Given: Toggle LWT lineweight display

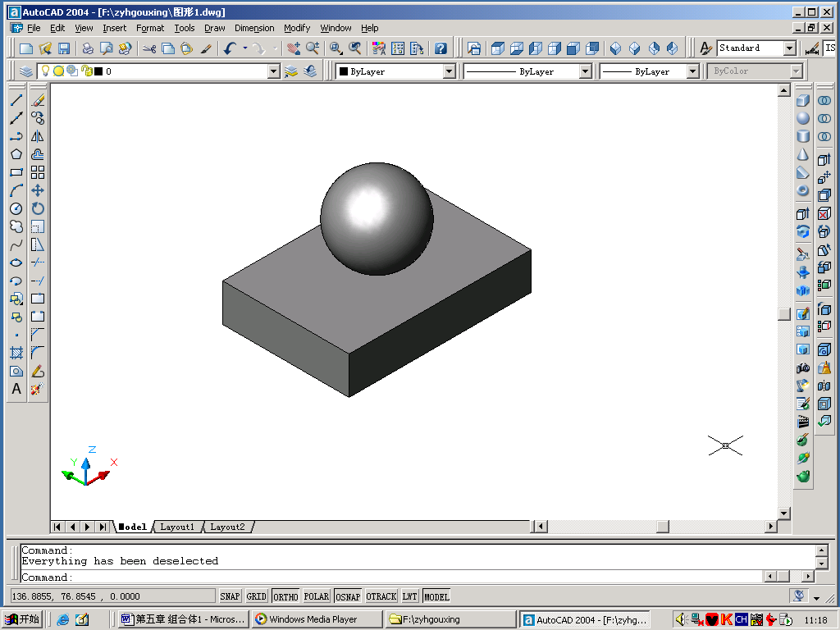Looking at the screenshot, I should coord(410,596).
